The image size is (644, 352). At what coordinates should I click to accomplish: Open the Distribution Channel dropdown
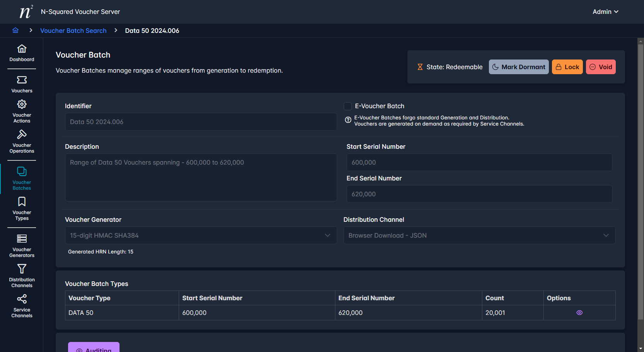tap(479, 235)
